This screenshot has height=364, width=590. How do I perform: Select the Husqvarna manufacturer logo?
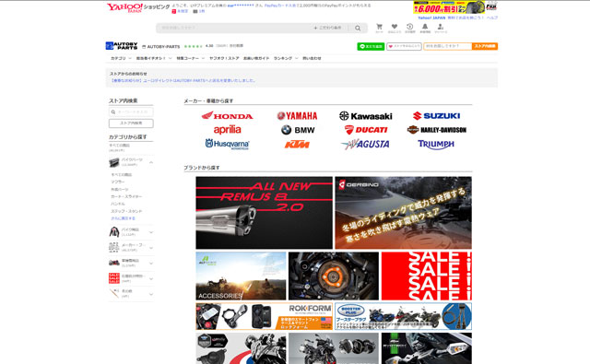coord(228,144)
